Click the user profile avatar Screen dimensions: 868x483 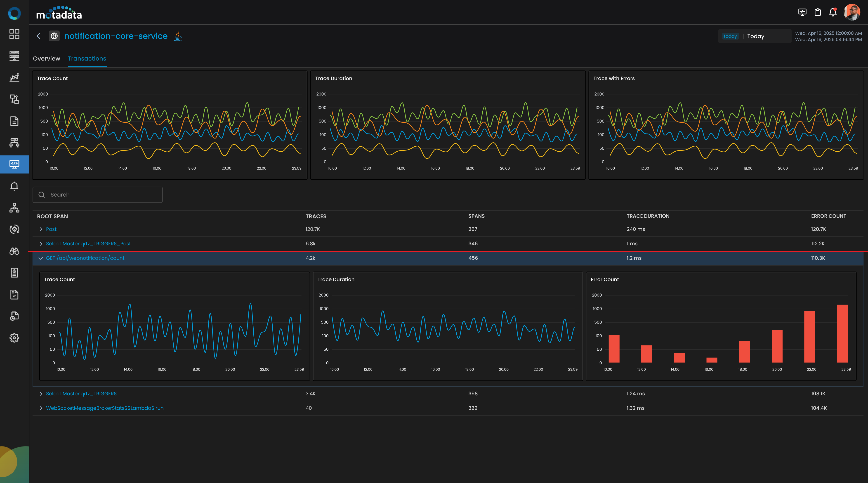[852, 12]
